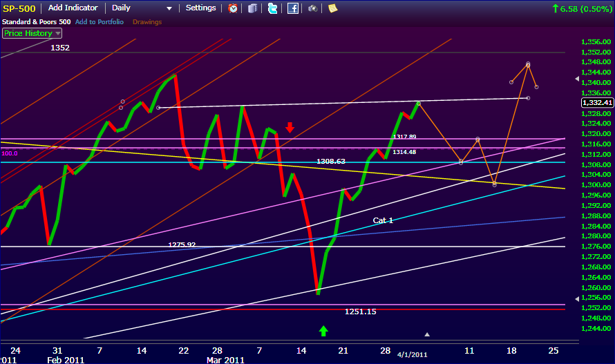Open the Drawings link
The height and width of the screenshot is (364, 615).
(147, 22)
